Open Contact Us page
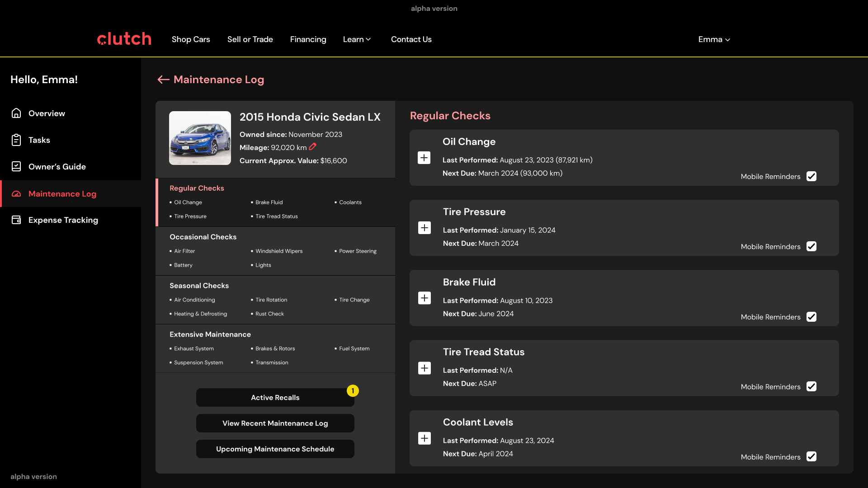868x488 pixels. pos(411,39)
